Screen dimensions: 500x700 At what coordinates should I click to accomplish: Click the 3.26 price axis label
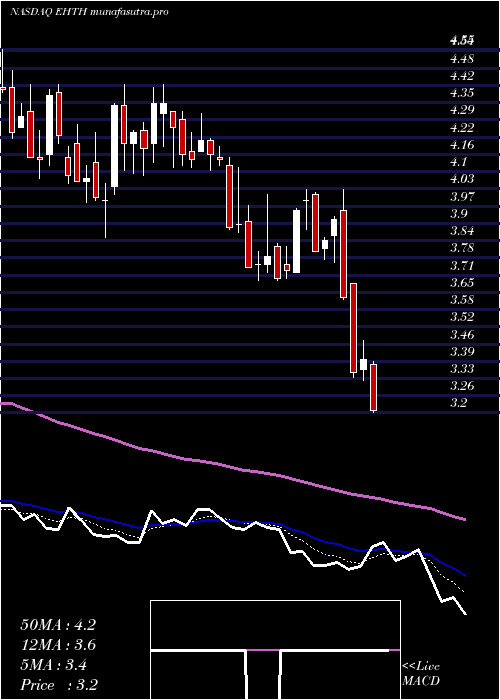[x=462, y=386]
